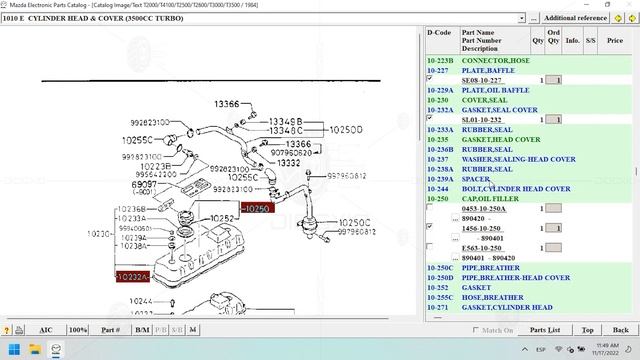
Task: Click Additional reference button
Action: pyautogui.click(x=575, y=18)
